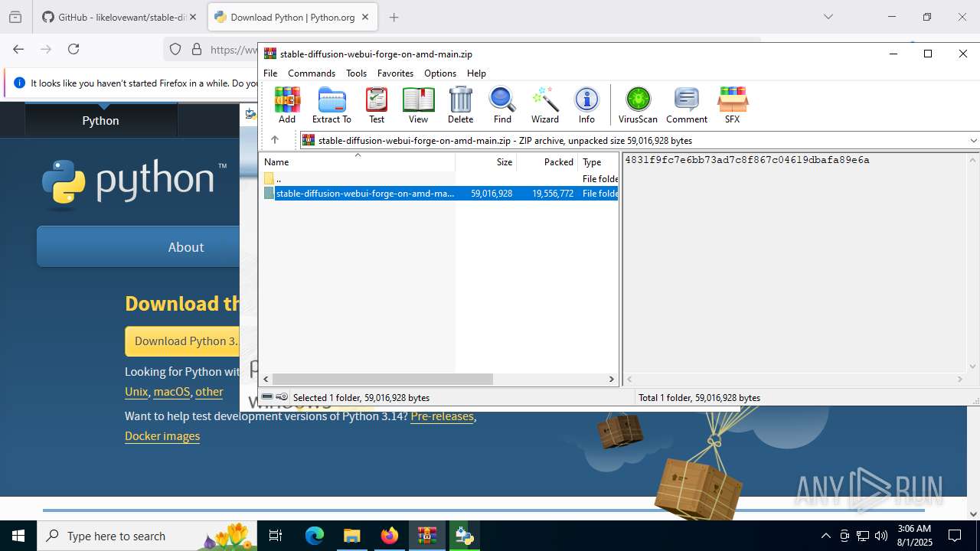Open Task View on taskbar
Viewport: 980px width, 551px height.
coord(276,536)
